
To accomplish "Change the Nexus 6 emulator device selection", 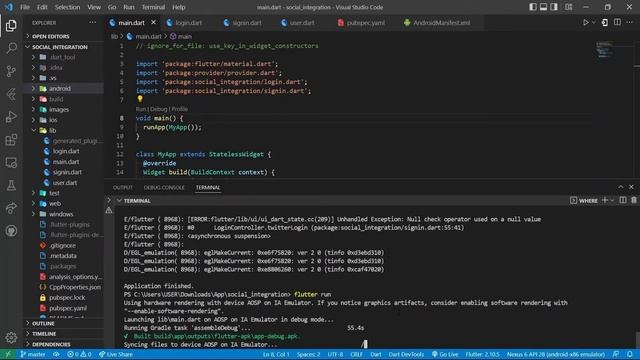I will tap(556, 354).
